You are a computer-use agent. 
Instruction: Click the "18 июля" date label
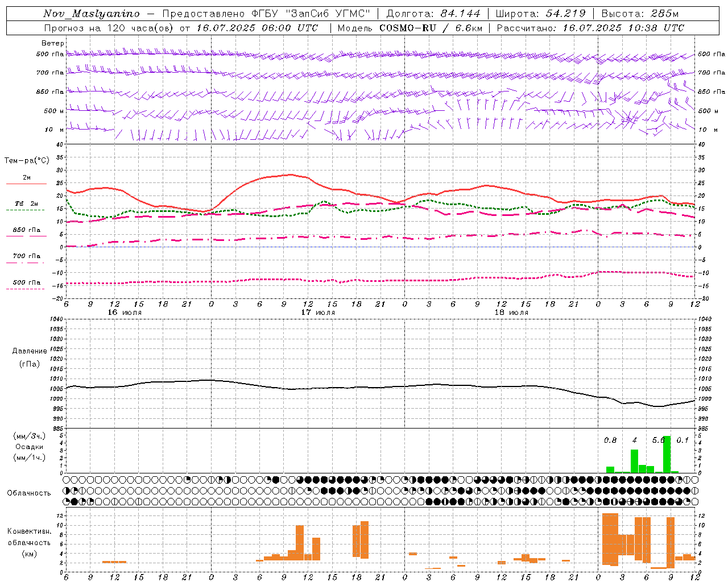(511, 312)
